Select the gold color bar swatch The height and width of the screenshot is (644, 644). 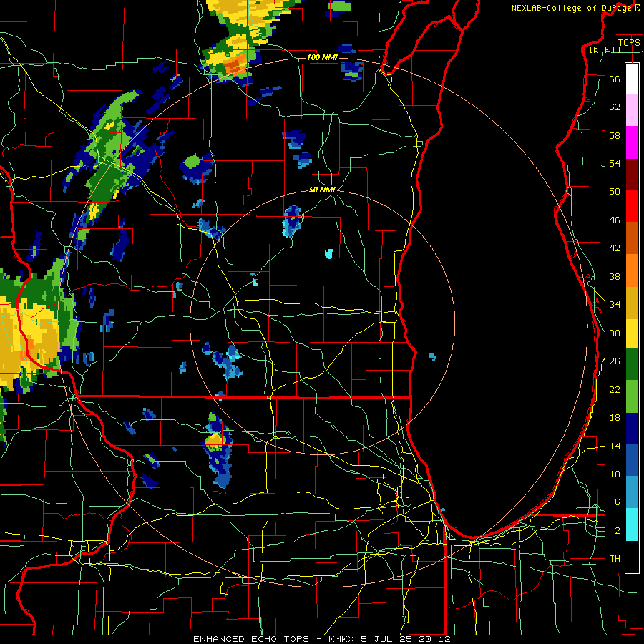(632, 302)
